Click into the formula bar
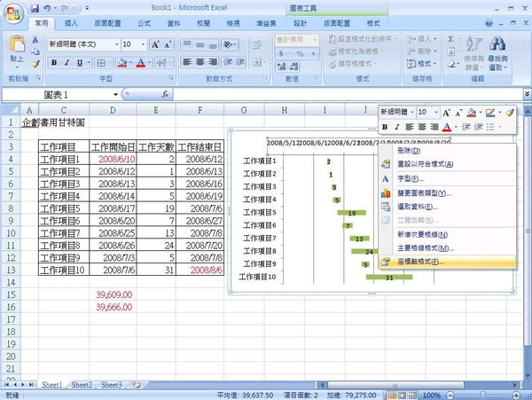Image resolution: width=532 pixels, height=400 pixels. (348, 95)
